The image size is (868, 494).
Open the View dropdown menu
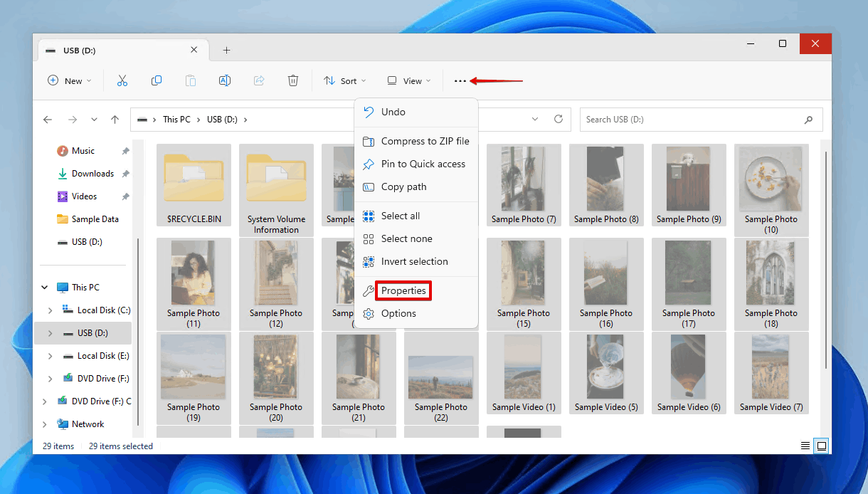409,81
